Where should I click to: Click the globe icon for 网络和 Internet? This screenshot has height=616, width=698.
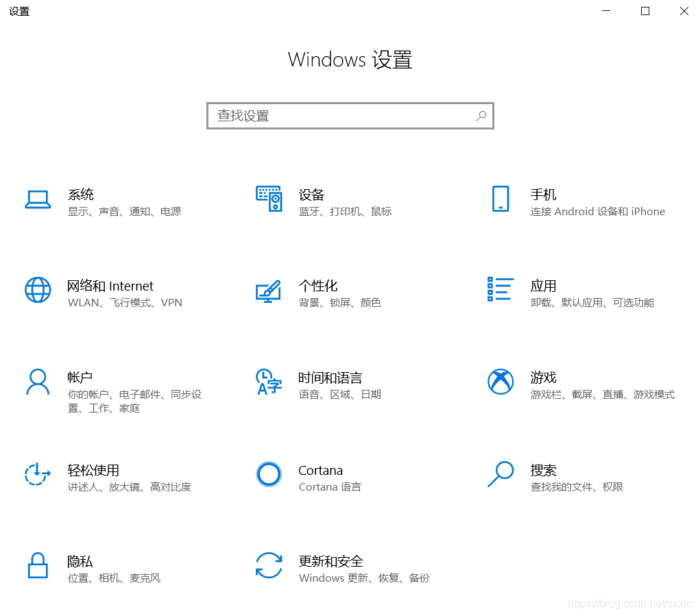click(38, 290)
